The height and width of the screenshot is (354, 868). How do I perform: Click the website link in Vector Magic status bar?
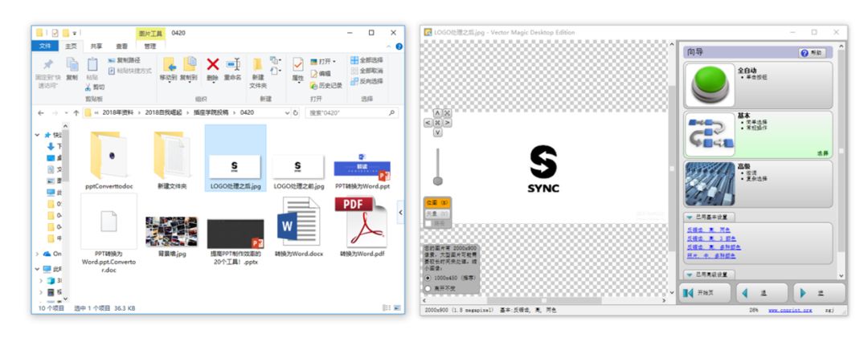789,311
